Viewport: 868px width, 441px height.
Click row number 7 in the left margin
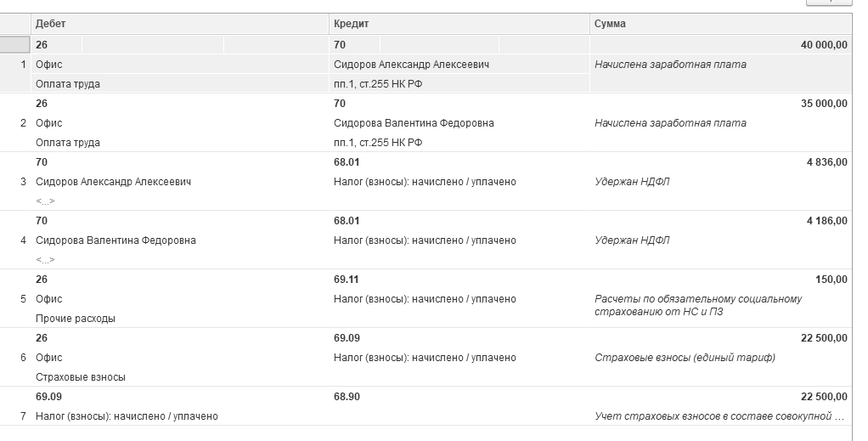point(23,416)
